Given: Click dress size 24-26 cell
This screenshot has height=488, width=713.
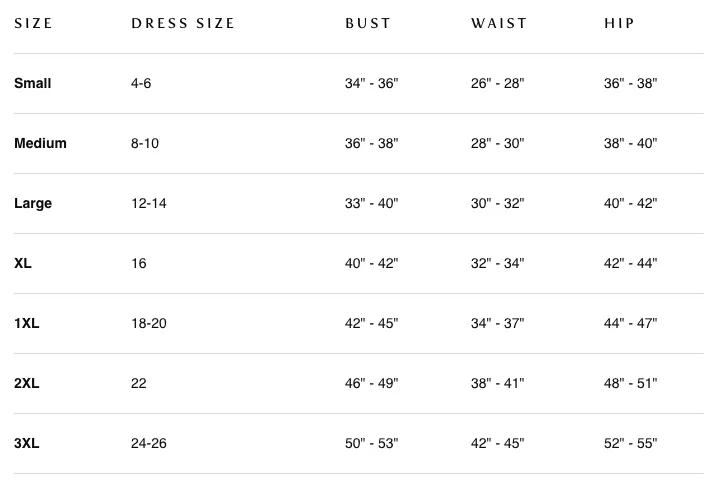Looking at the screenshot, I should pyautogui.click(x=149, y=443).
